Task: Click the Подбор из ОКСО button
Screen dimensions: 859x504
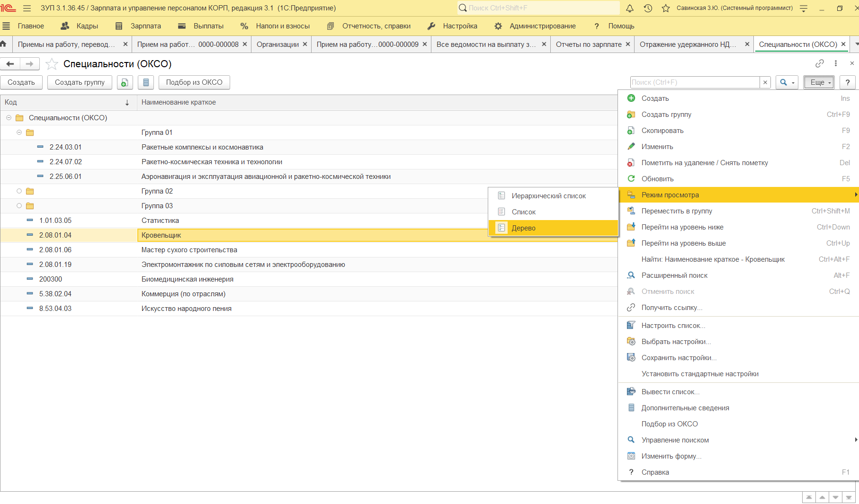Action: click(x=194, y=82)
